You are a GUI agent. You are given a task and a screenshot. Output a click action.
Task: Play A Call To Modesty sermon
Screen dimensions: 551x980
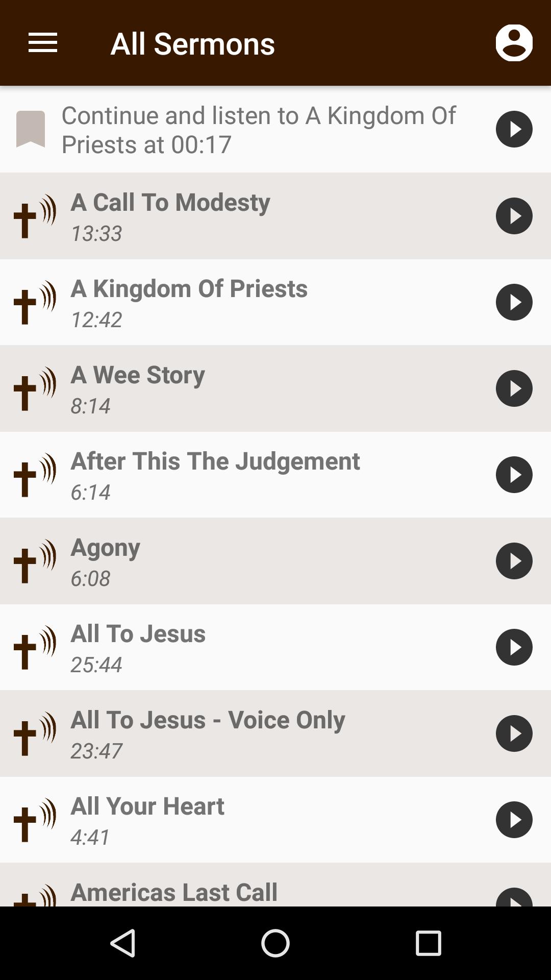pos(514,216)
